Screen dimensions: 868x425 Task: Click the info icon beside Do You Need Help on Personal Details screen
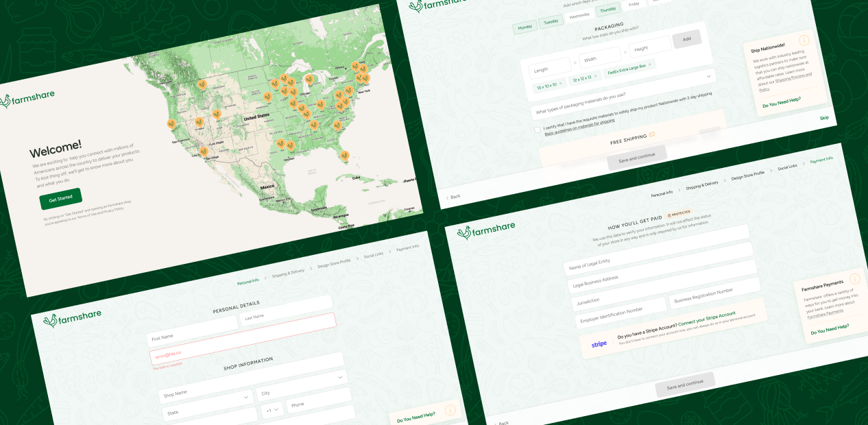(x=450, y=410)
